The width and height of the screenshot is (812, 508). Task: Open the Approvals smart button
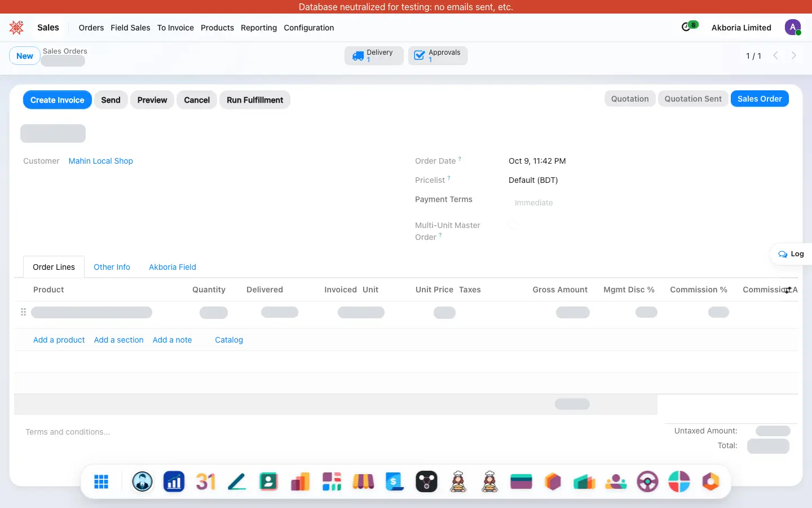point(438,55)
